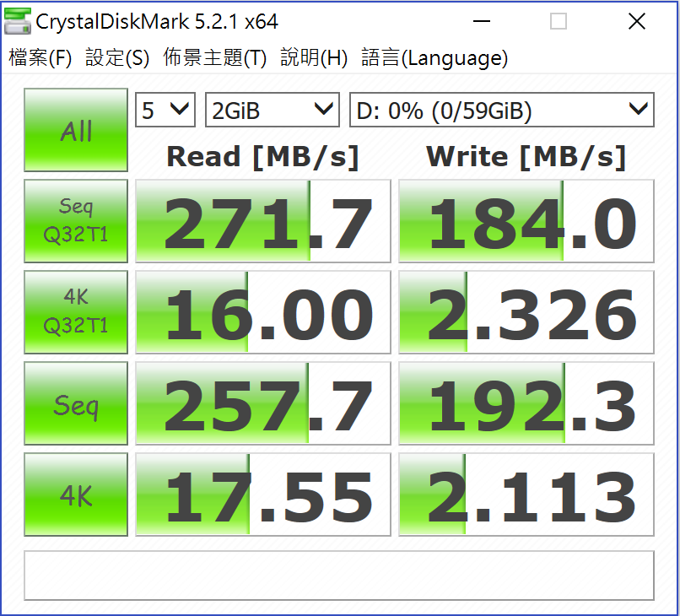This screenshot has height=616, width=680.
Task: Click the Write [MB/s] column header
Action: click(526, 157)
